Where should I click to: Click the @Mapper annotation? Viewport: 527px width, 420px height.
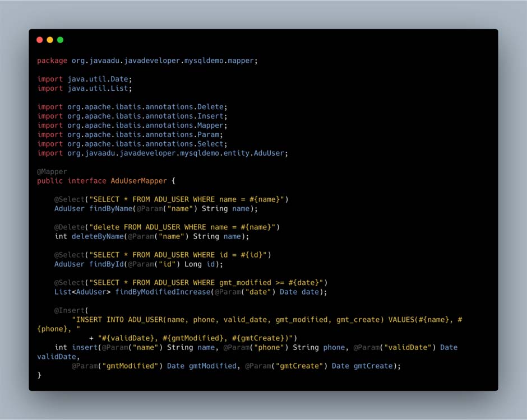click(52, 171)
